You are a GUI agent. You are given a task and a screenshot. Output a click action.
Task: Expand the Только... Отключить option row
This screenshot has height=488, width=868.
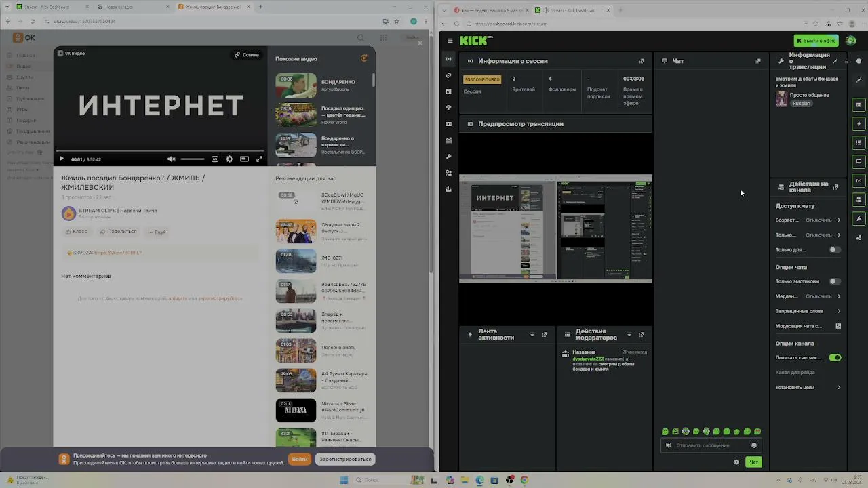coord(808,235)
